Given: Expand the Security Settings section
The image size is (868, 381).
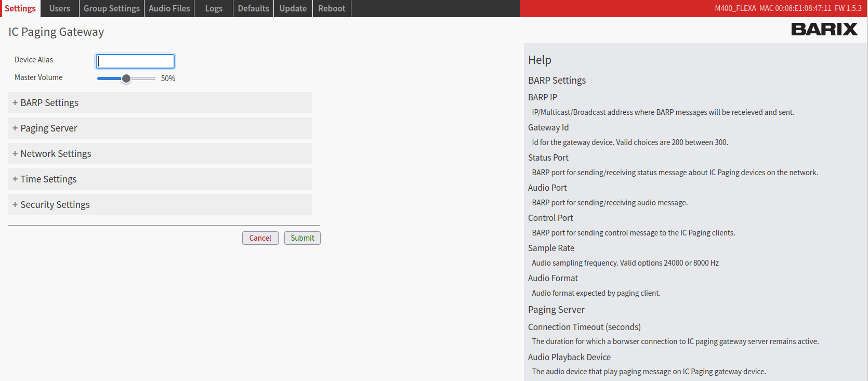Looking at the screenshot, I should coord(55,205).
